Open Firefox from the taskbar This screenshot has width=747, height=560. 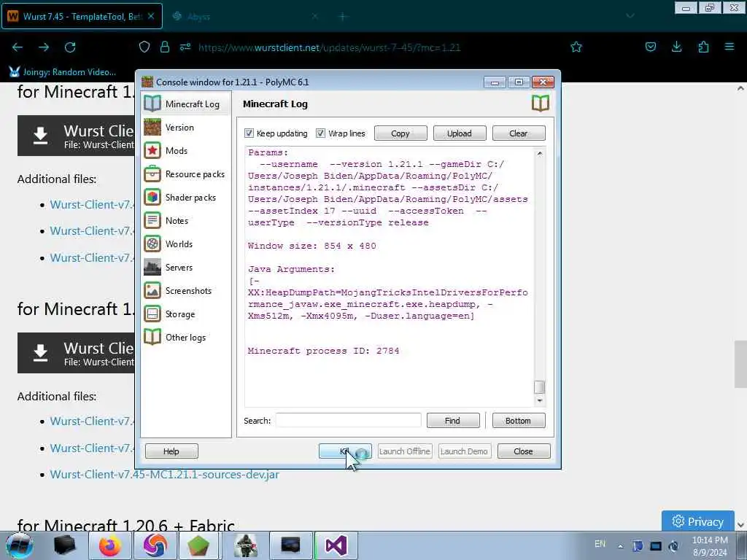coord(110,545)
